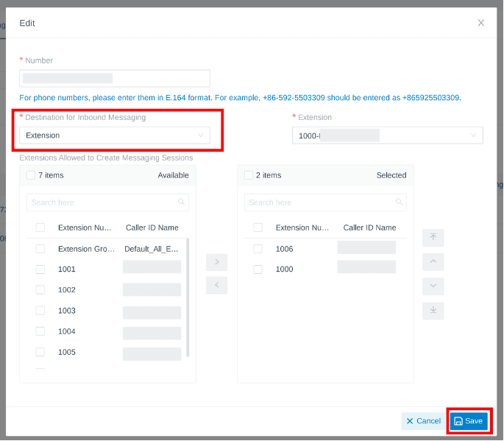The width and height of the screenshot is (504, 441).
Task: Check header checkbox in Selected table
Action: (258, 227)
